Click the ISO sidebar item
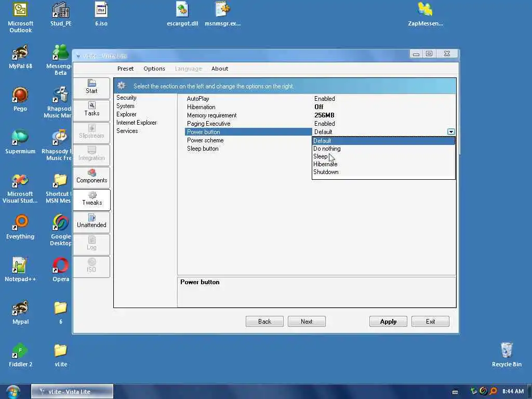Screen dimensions: 532x399 pos(91,267)
